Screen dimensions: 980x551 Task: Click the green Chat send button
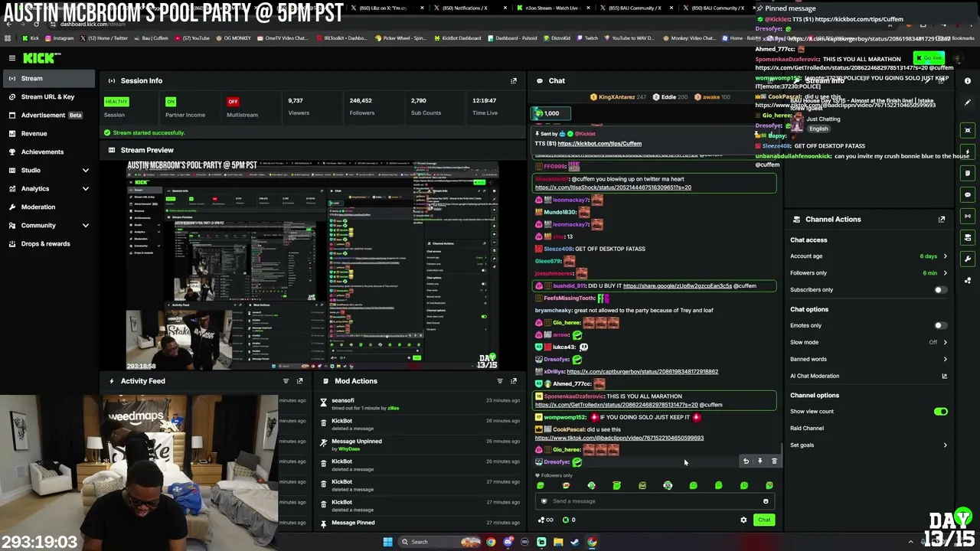(764, 520)
